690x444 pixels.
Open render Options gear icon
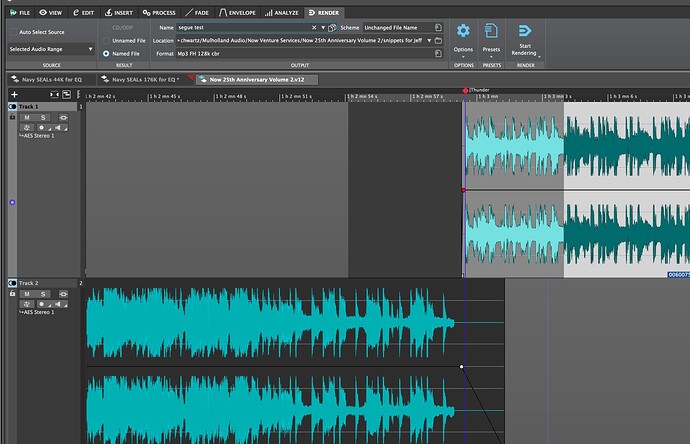pyautogui.click(x=463, y=31)
